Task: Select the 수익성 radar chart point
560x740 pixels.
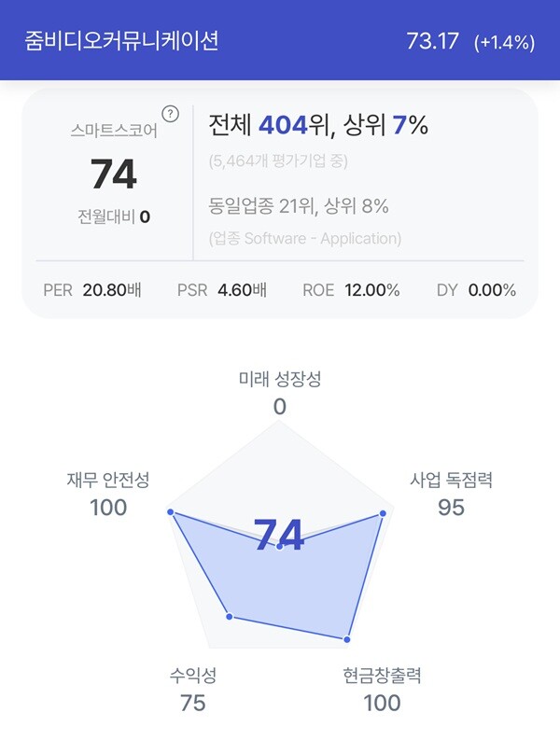Action: point(229,616)
